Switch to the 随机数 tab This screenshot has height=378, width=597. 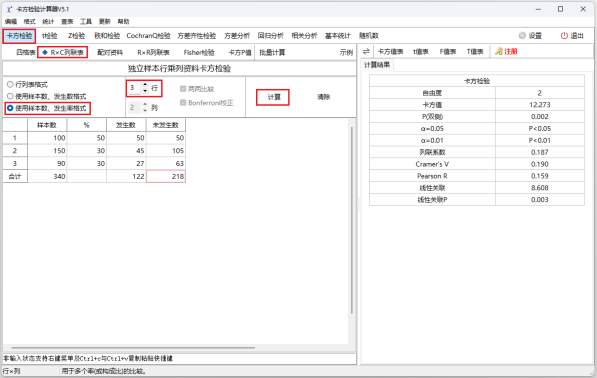coord(369,36)
